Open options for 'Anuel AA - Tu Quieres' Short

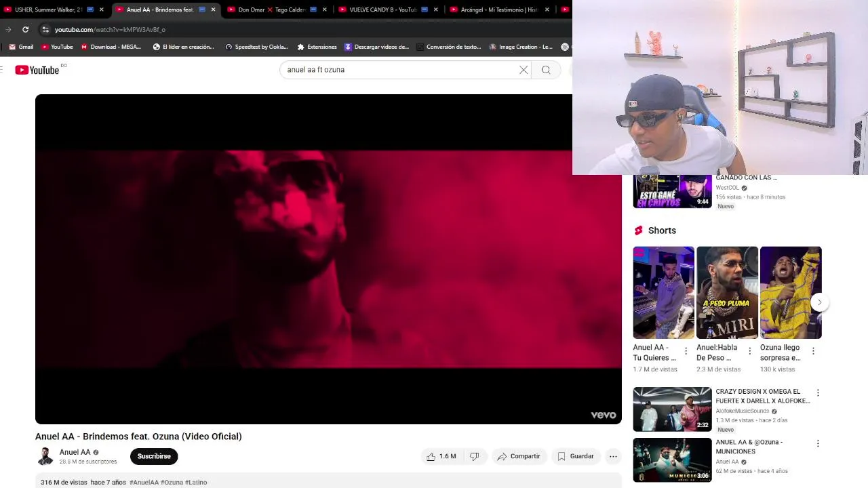686,351
